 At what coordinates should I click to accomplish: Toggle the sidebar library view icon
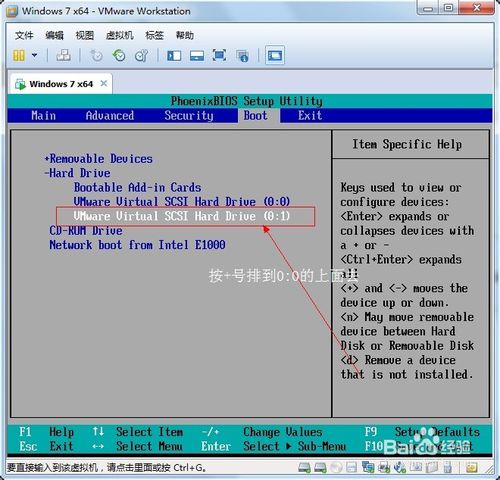pyautogui.click(x=174, y=55)
